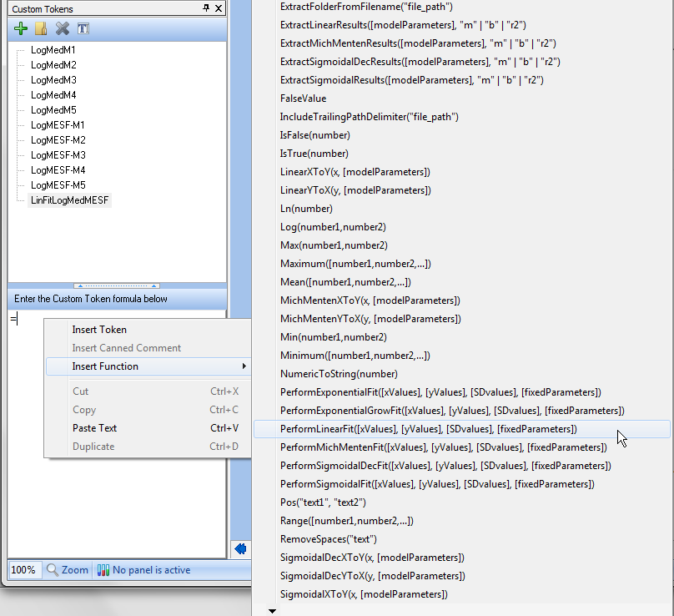Screen dimensions: 674x616
Task: Insert PerformSigmoidalFit function
Action: (437, 484)
